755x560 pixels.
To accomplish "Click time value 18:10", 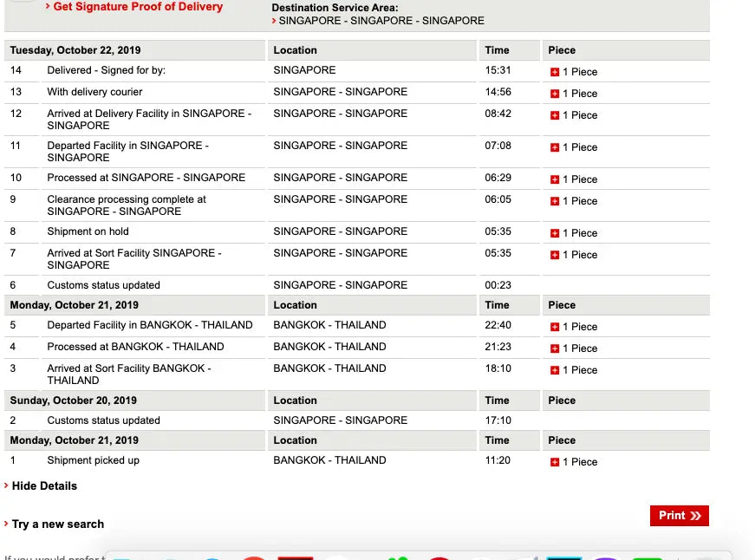I will click(x=498, y=368).
